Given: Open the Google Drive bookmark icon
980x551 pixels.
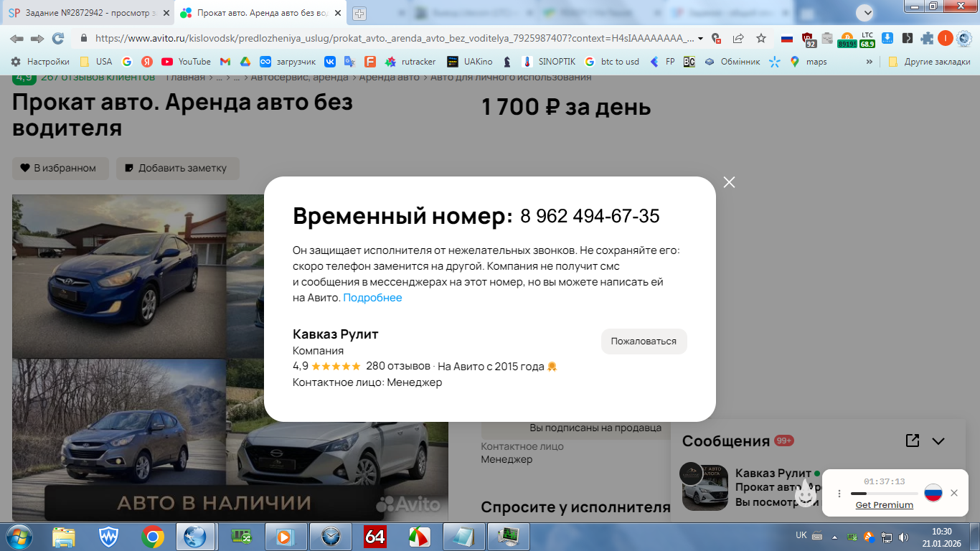Looking at the screenshot, I should coord(245,62).
